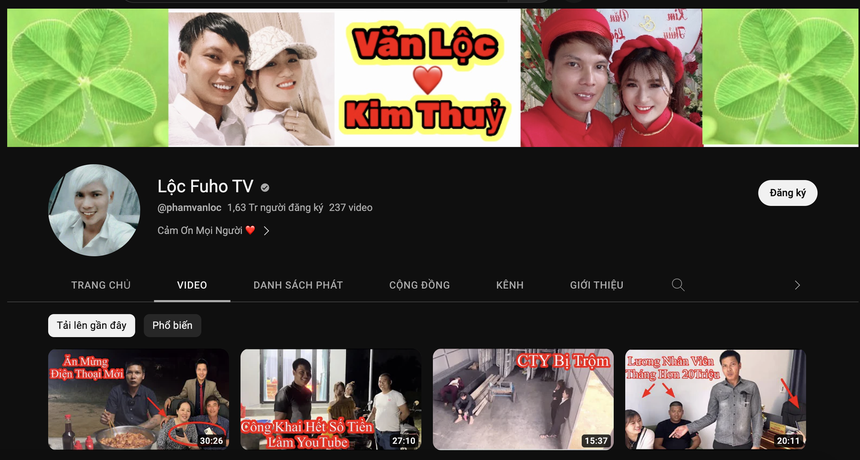Click the Lộc Fuho TV channel name

(205, 186)
